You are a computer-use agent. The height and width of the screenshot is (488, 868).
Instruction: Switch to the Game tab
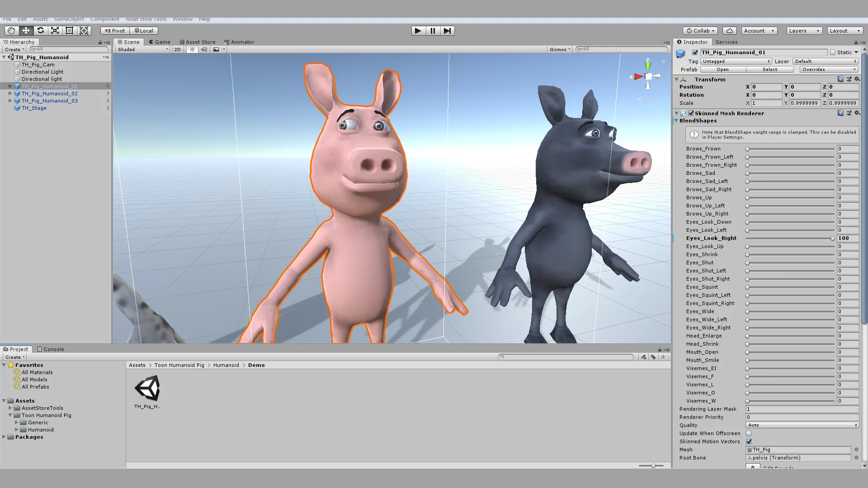(x=160, y=42)
